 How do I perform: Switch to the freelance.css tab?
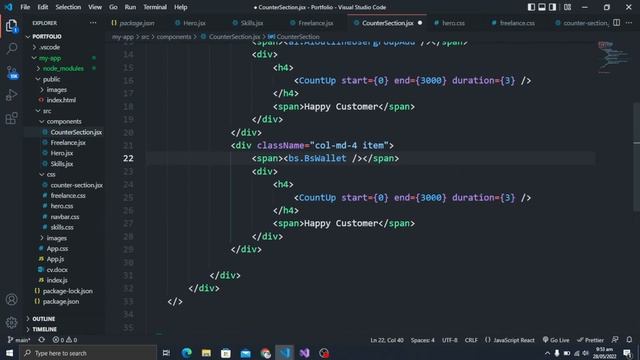[513, 23]
